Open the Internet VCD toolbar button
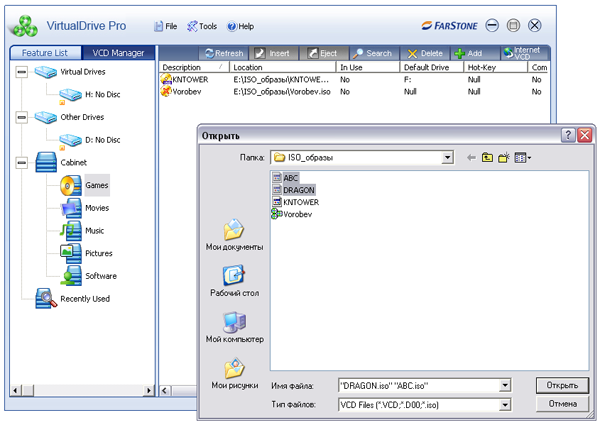Screen dimensions: 600x425 click(524, 53)
